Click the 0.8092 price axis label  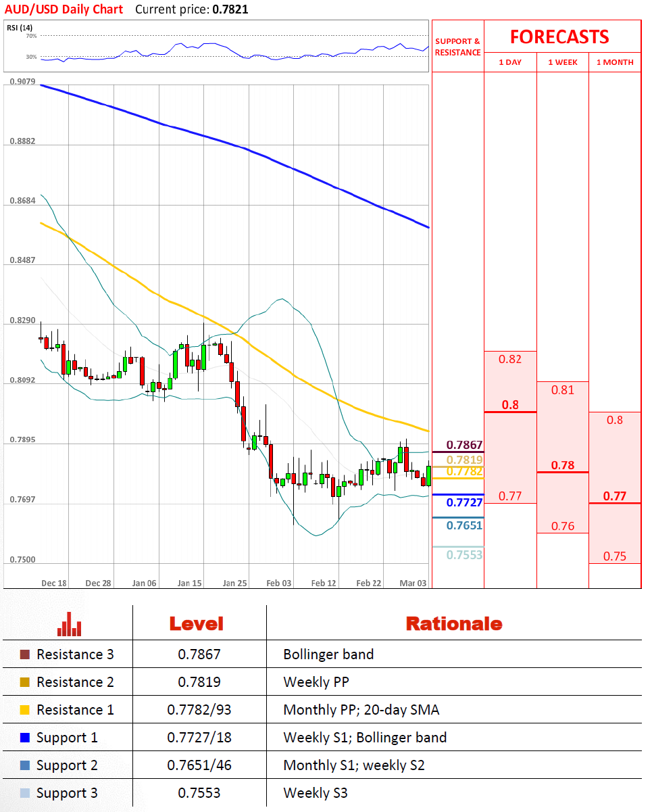pos(22,380)
